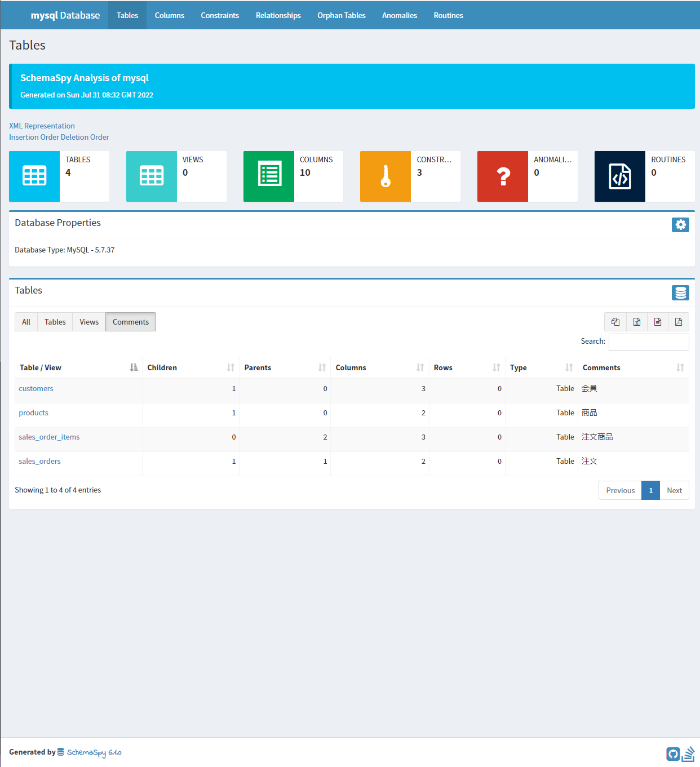Viewport: 700px width, 767px height.
Task: Sort by Comments column header
Action: [633, 367]
